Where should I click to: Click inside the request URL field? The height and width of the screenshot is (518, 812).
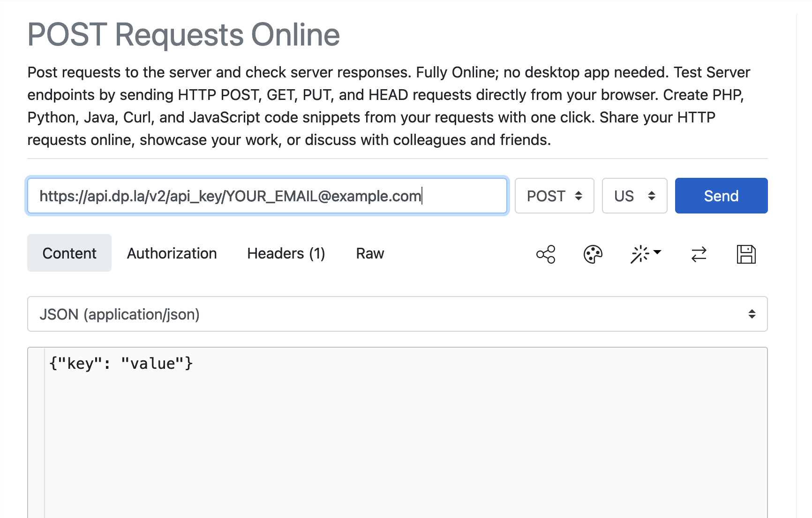[x=267, y=196]
